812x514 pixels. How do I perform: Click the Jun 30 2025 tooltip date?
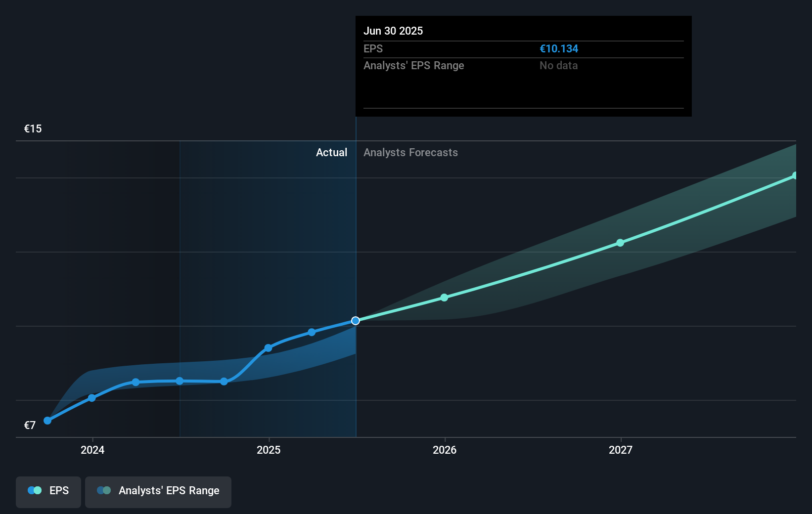point(393,31)
